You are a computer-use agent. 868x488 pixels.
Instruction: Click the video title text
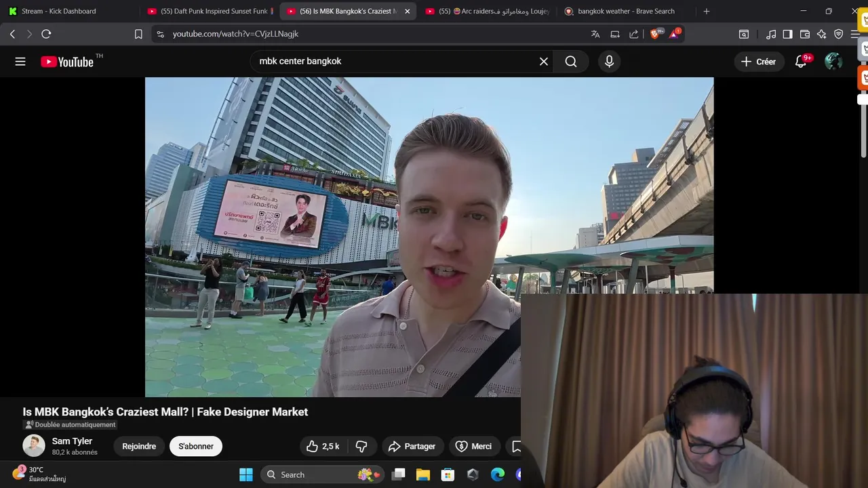pos(165,412)
